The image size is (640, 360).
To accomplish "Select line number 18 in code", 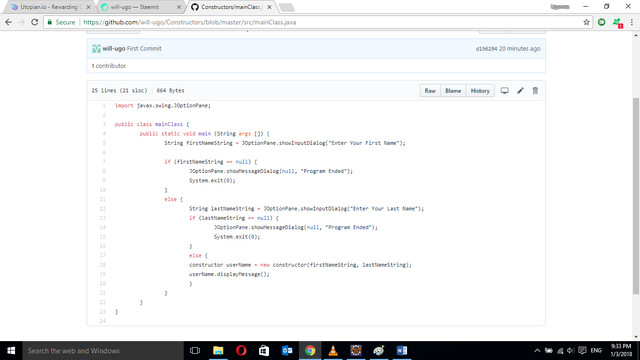I will pyautogui.click(x=102, y=265).
